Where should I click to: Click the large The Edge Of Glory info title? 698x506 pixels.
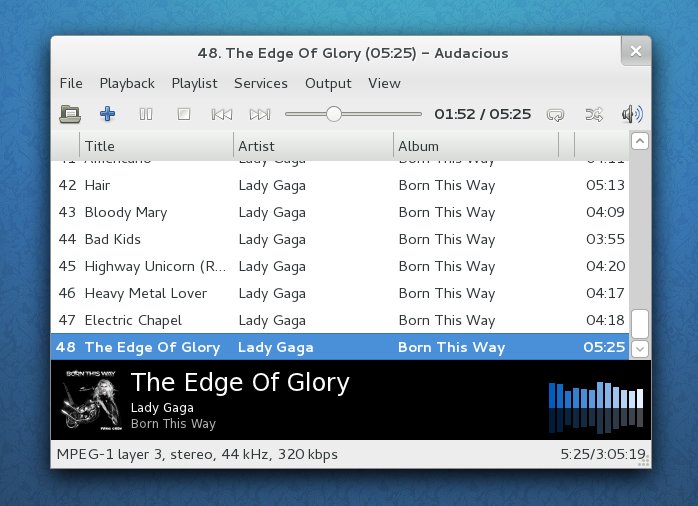pyautogui.click(x=240, y=382)
